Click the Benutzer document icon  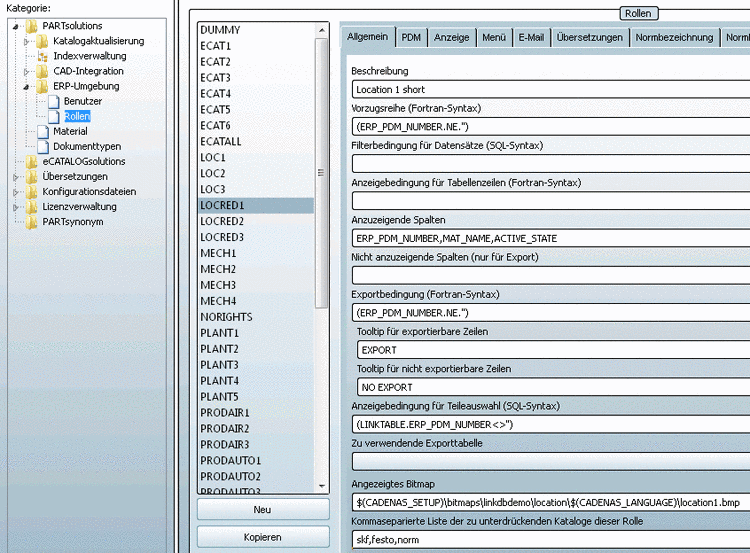point(54,101)
